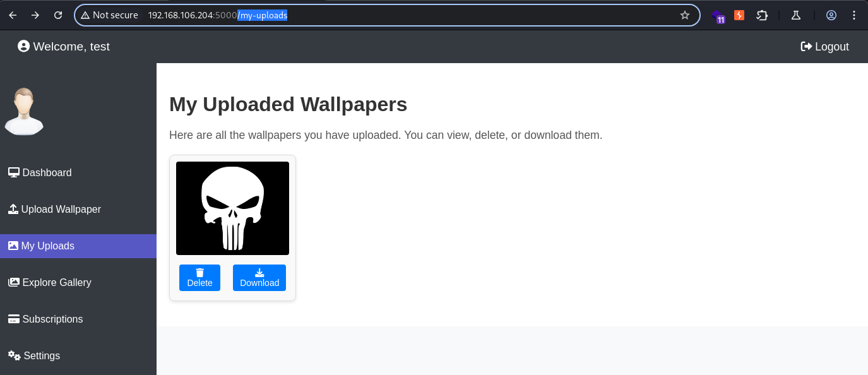This screenshot has height=375, width=868.
Task: Click the profile avatar image in the sidebar
Action: click(24, 111)
